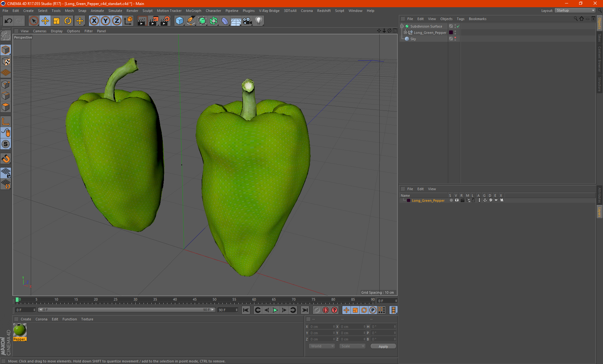Viewport: 603px width, 364px height.
Task: Select the Rotate tool
Action: click(68, 21)
